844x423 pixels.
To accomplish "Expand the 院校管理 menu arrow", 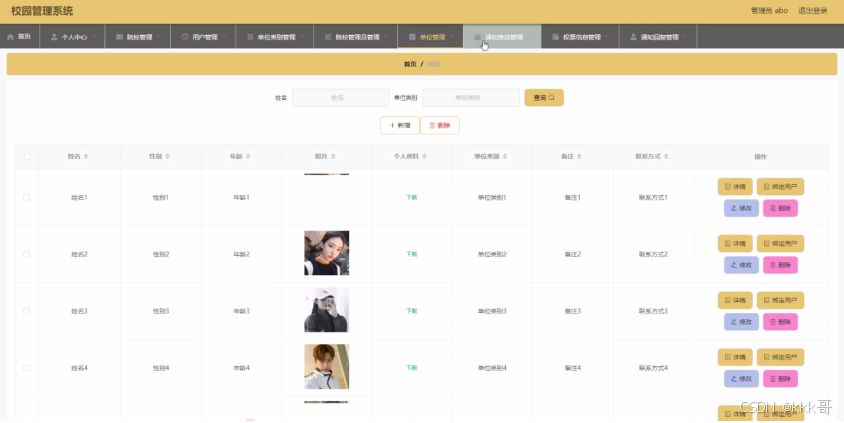I will point(159,37).
